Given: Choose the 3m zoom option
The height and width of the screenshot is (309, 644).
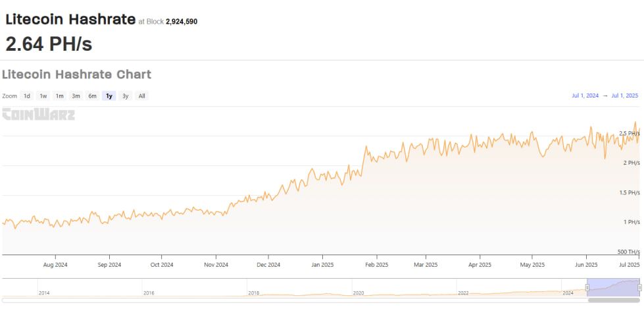Looking at the screenshot, I should 76,96.
